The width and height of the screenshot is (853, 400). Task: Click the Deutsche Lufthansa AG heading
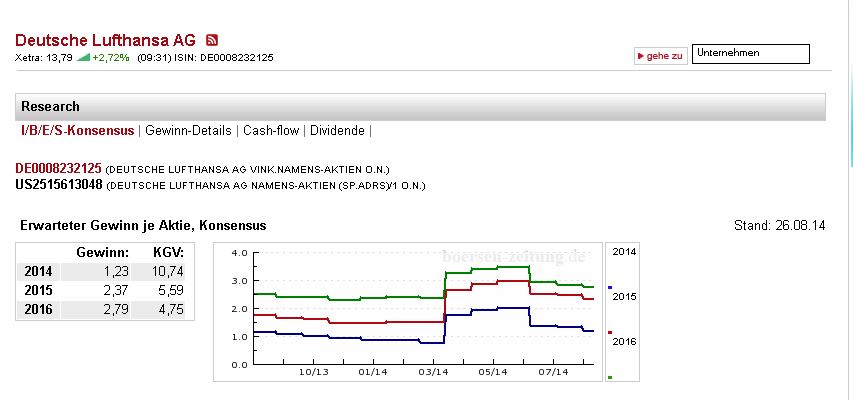[x=106, y=40]
